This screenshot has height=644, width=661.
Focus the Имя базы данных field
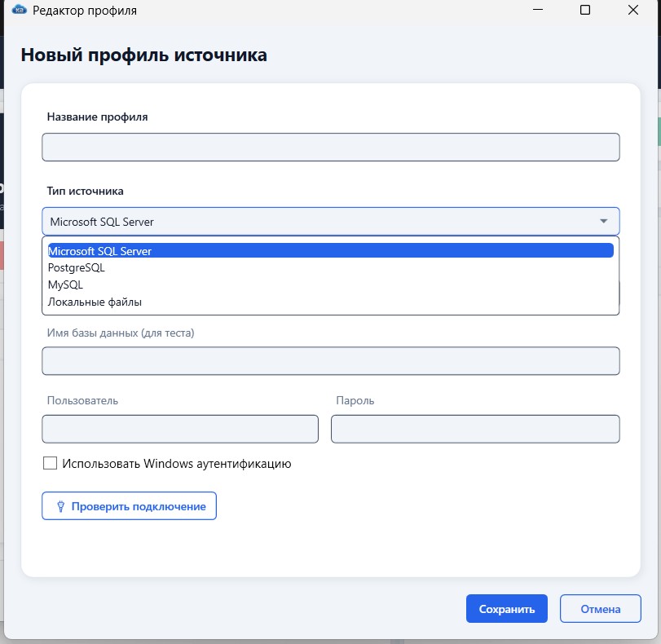tap(330, 360)
